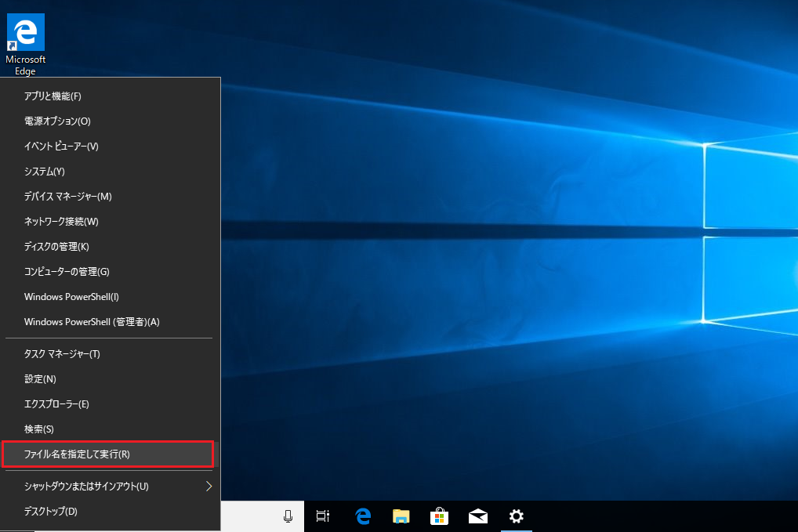Select アプリと機能(F) menu entry
This screenshot has height=532, width=798.
click(x=111, y=96)
